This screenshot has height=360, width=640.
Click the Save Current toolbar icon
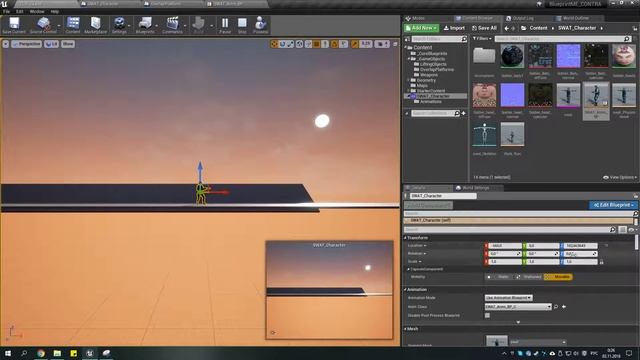pyautogui.click(x=14, y=25)
